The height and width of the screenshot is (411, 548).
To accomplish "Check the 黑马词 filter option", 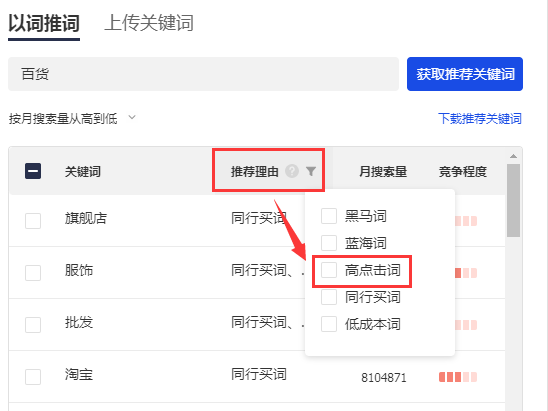I will tap(329, 216).
